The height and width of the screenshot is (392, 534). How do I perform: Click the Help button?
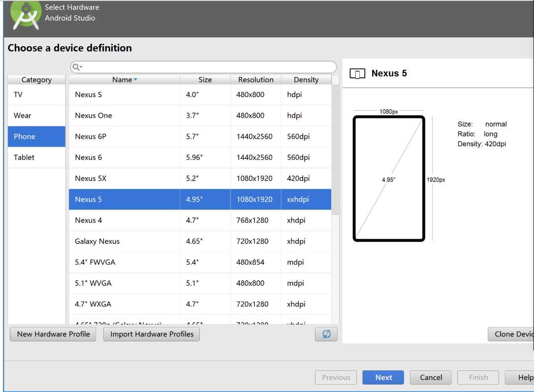click(520, 377)
